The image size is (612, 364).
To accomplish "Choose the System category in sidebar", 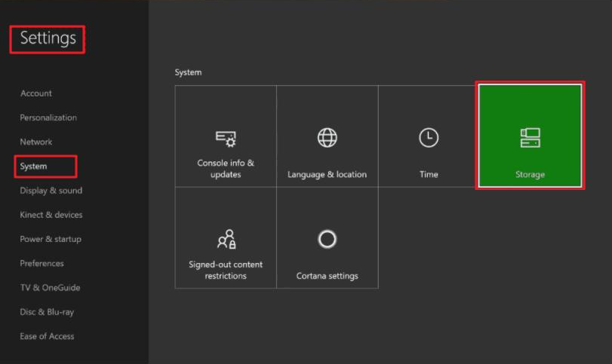I will point(34,167).
